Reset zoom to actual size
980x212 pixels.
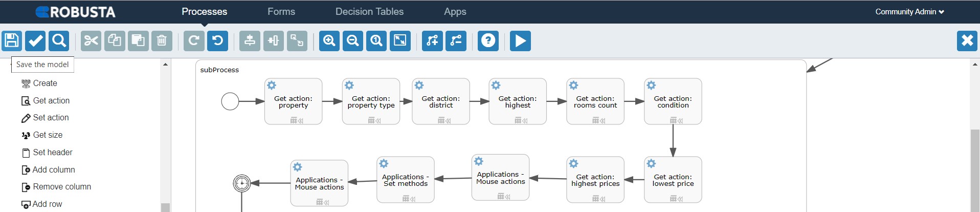tap(376, 40)
